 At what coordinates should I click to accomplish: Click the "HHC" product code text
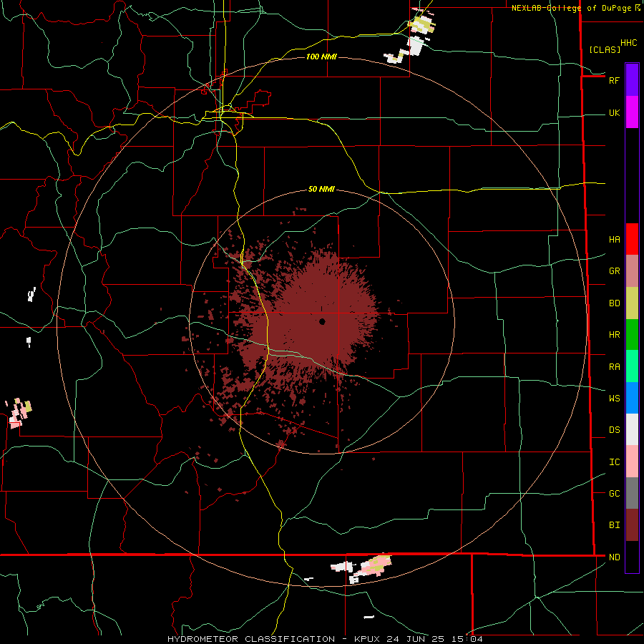click(628, 43)
